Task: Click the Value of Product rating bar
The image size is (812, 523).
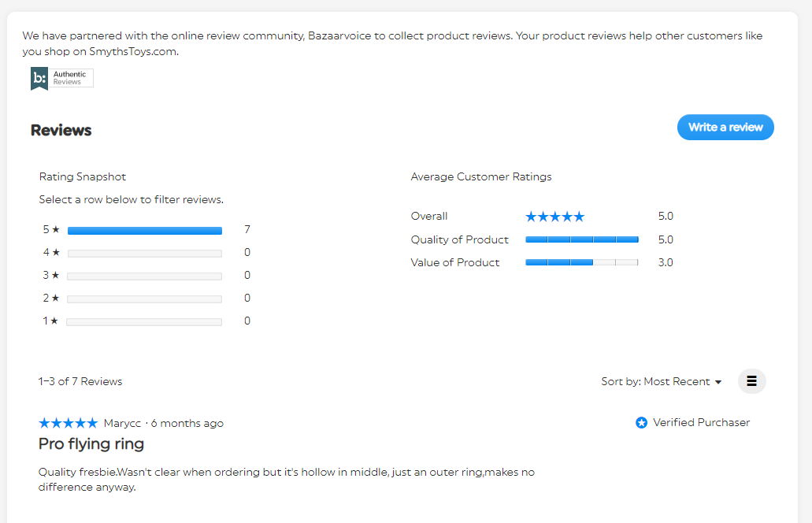Action: (581, 262)
